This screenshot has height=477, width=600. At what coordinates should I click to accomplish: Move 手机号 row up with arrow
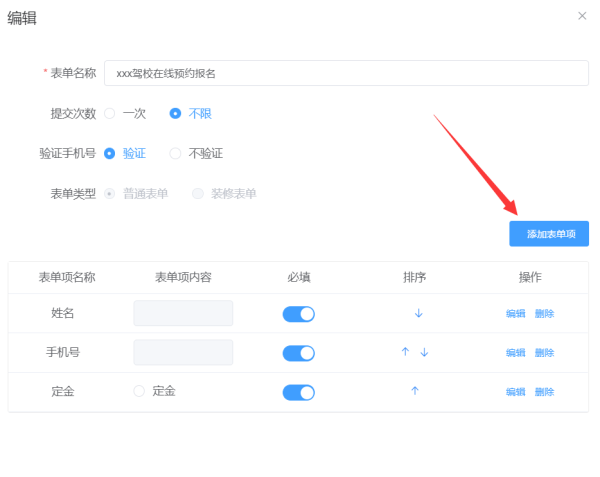tap(405, 352)
